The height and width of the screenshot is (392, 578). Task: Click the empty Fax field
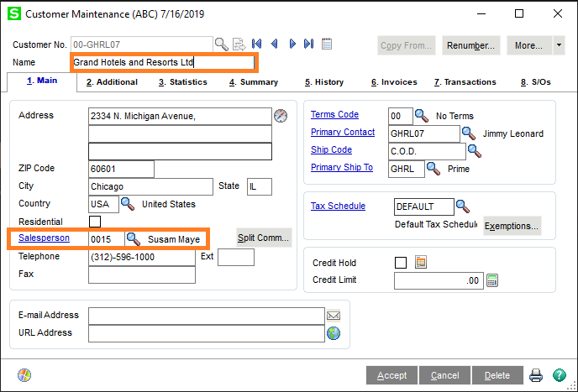click(x=142, y=274)
